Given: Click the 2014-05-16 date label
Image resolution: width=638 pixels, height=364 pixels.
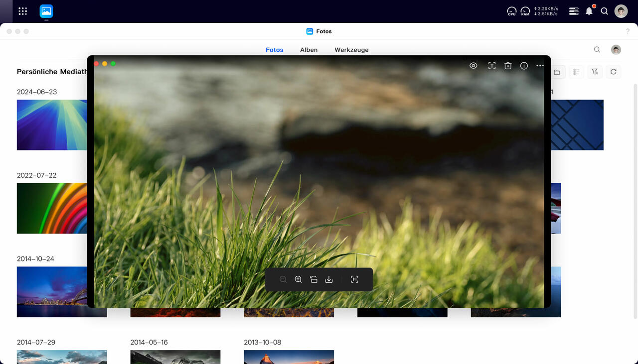Looking at the screenshot, I should coord(149,343).
